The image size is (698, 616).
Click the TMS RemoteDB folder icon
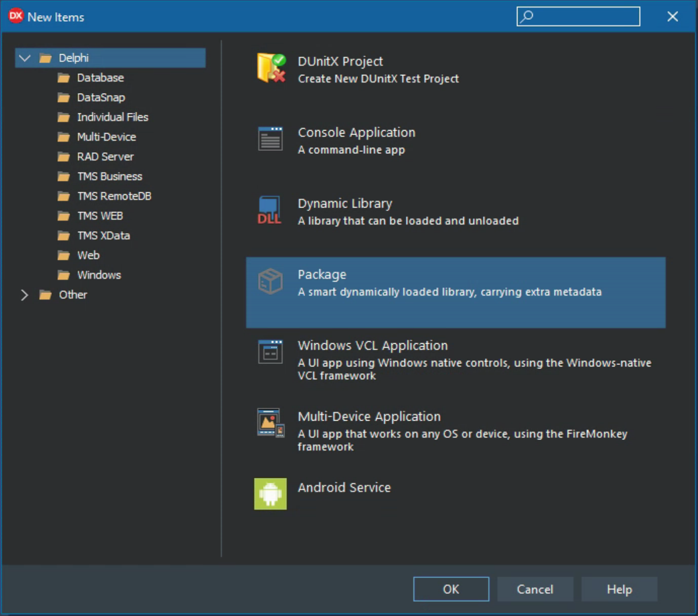click(x=64, y=196)
